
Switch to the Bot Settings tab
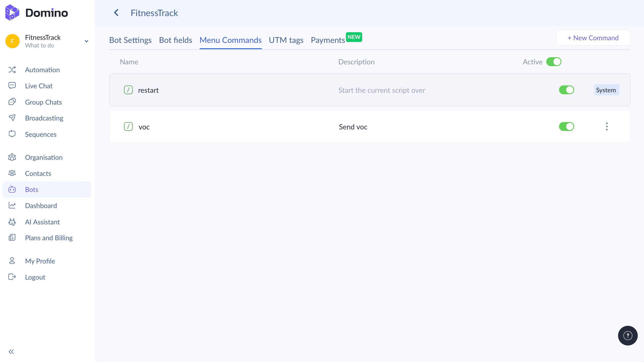point(130,40)
